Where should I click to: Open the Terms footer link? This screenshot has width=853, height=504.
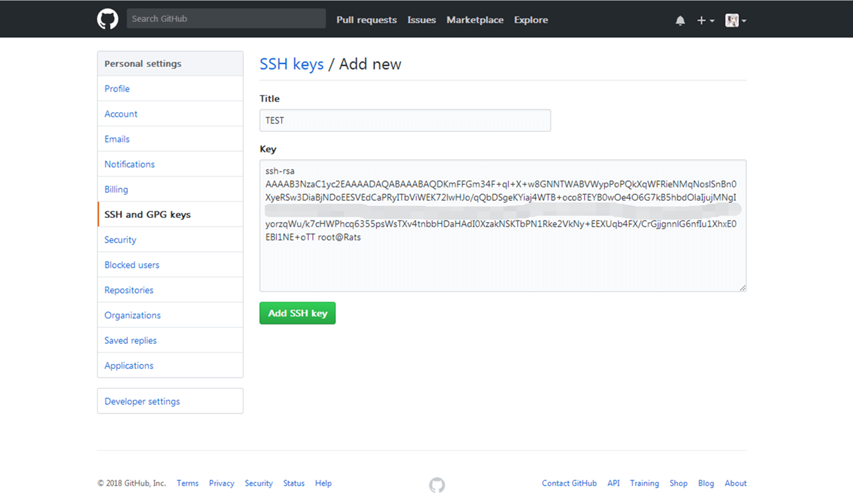188,483
